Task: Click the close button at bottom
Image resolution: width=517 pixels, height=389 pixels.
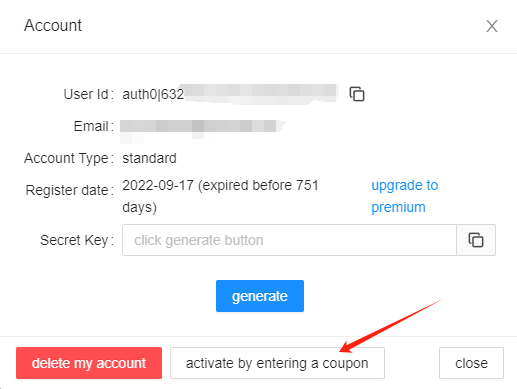Action: point(471,363)
